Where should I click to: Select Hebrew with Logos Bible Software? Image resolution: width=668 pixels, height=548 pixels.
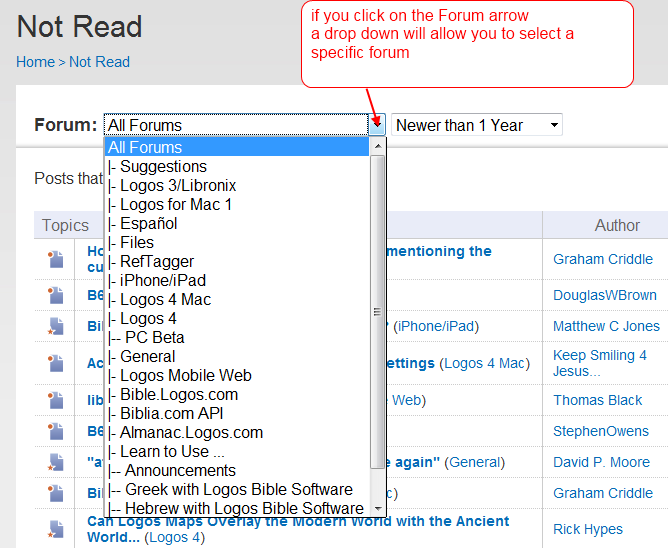pos(237,508)
